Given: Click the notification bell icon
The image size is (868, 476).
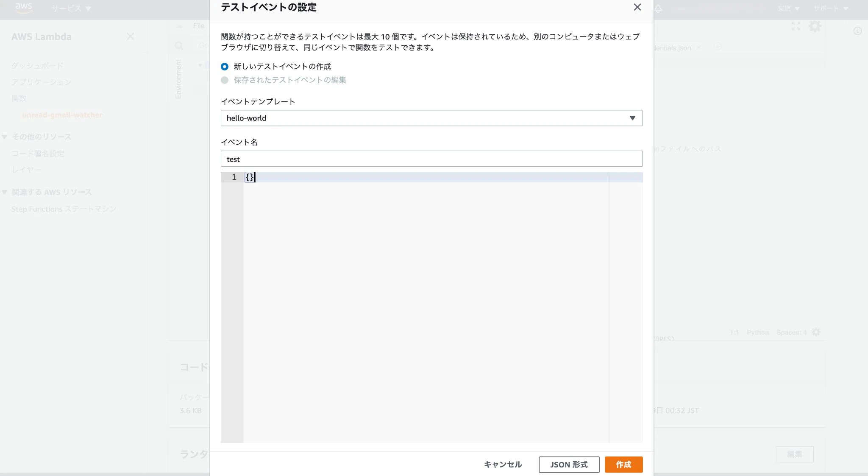Looking at the screenshot, I should pyautogui.click(x=658, y=8).
